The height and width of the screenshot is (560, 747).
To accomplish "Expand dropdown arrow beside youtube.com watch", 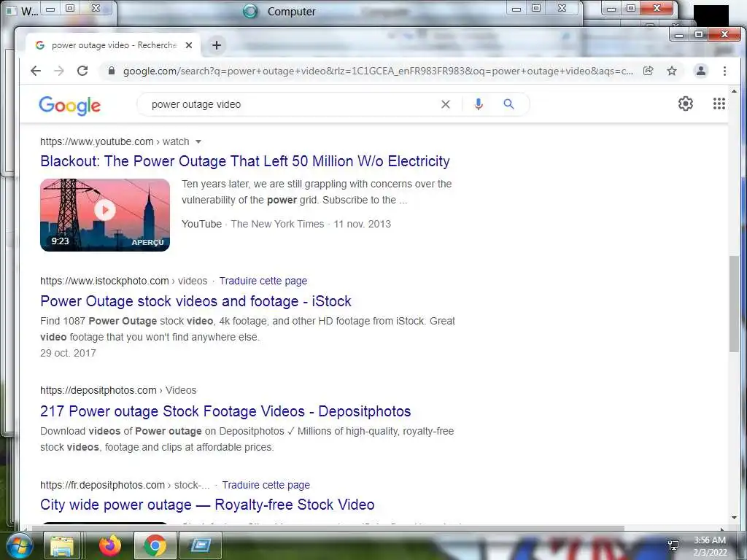I will click(198, 142).
